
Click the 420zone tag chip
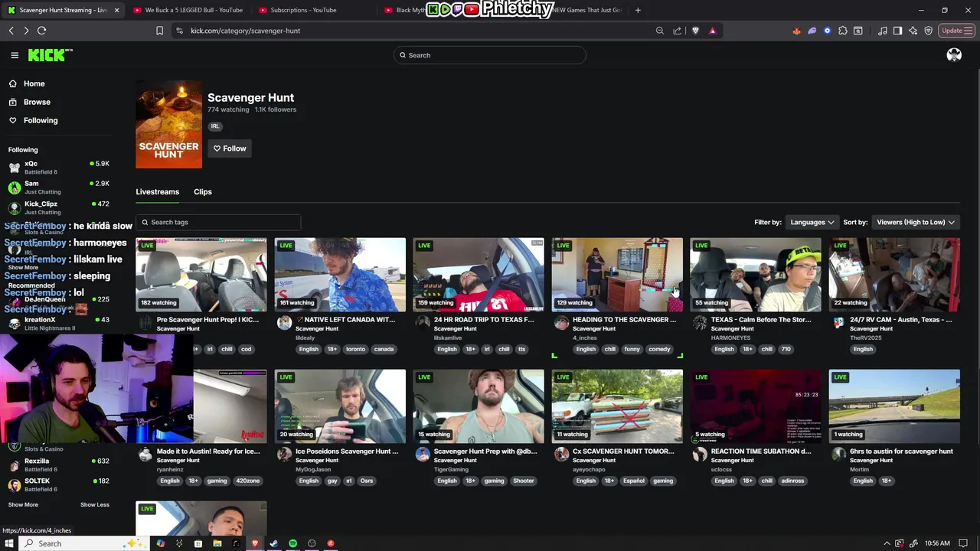pos(247,481)
